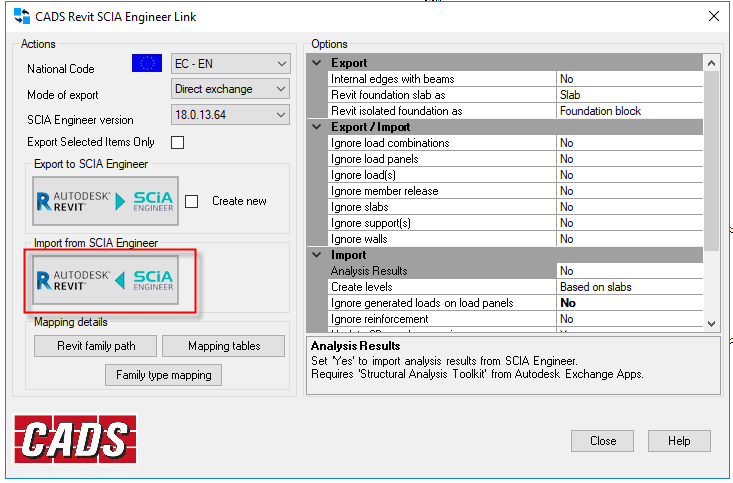This screenshot has height=483, width=733.
Task: Collapse the Import options group
Action: [317, 255]
